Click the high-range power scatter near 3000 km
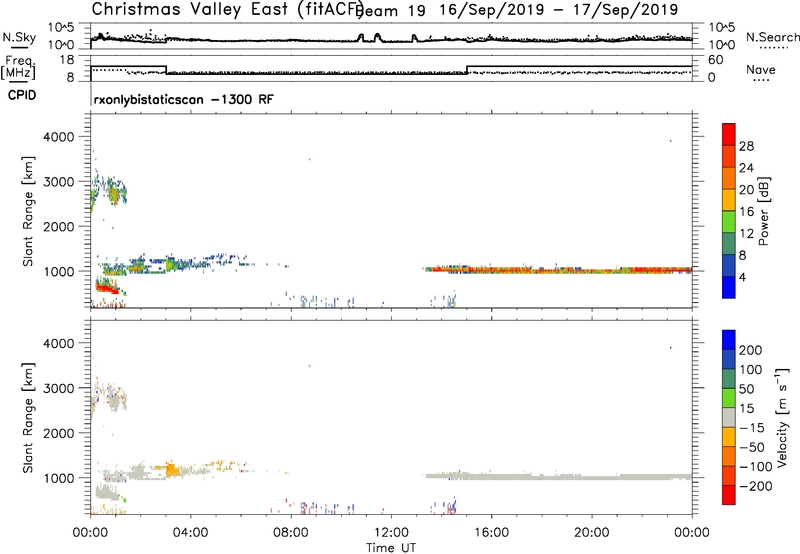The image size is (800, 554). 109,192
